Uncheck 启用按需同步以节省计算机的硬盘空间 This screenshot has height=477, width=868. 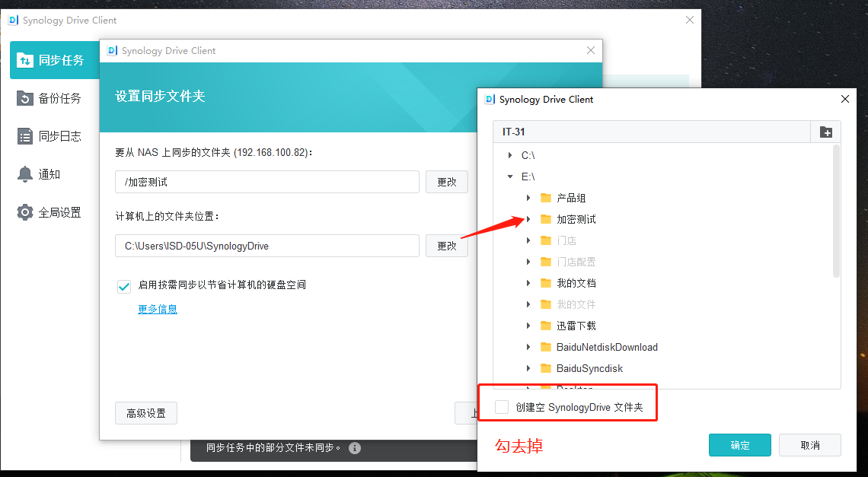point(124,285)
